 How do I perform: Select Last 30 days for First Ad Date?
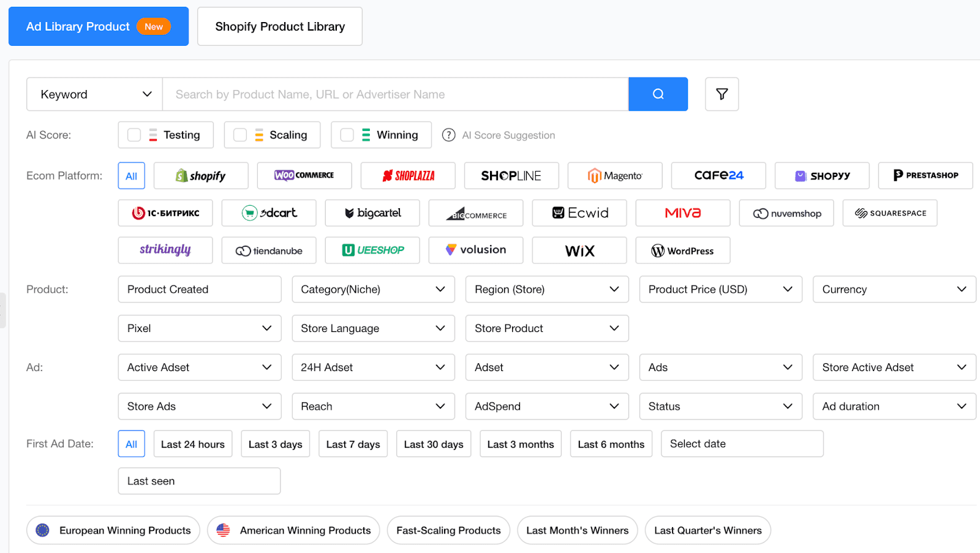point(433,443)
